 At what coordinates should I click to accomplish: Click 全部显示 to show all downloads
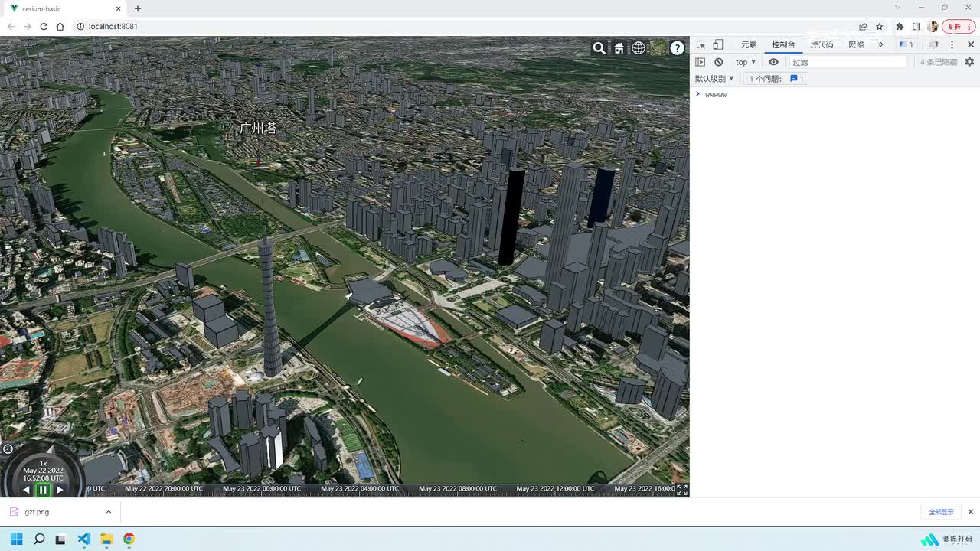(941, 512)
